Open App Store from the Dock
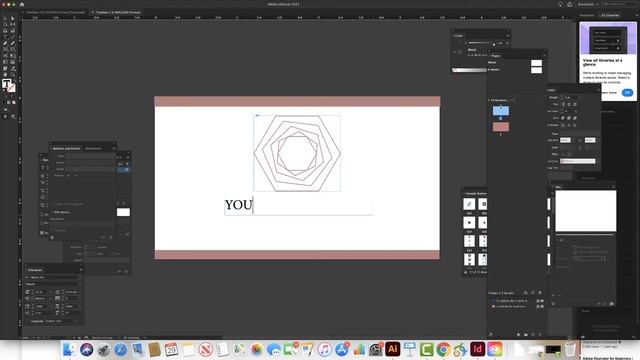Image resolution: width=640 pixels, height=360 pixels. click(342, 349)
